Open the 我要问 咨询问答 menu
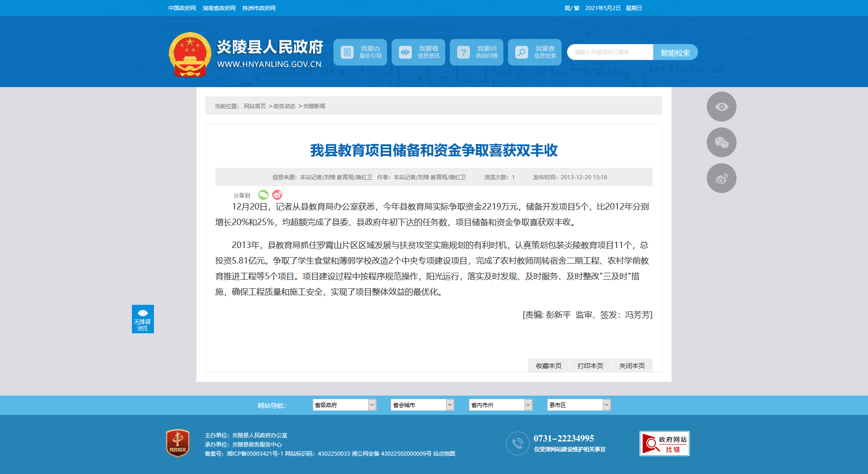868x474 pixels. click(x=476, y=52)
